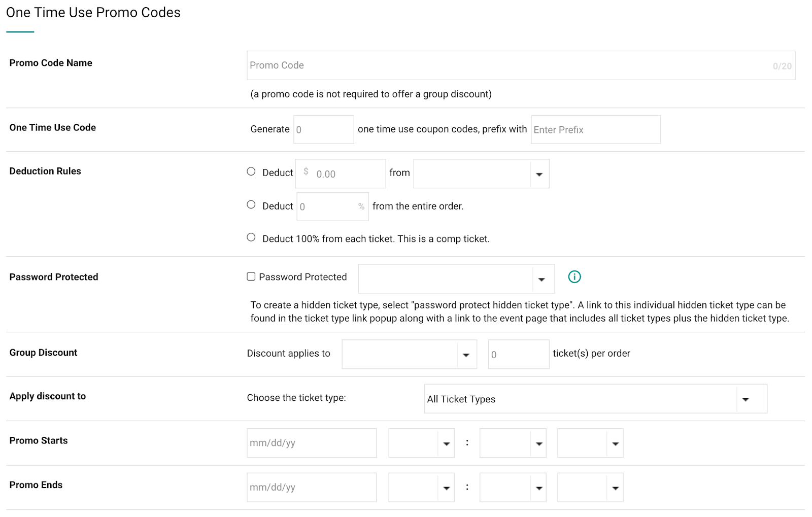Select the percentage deduction from entire order option
Image resolution: width=812 pixels, height=517 pixels.
[x=251, y=204]
